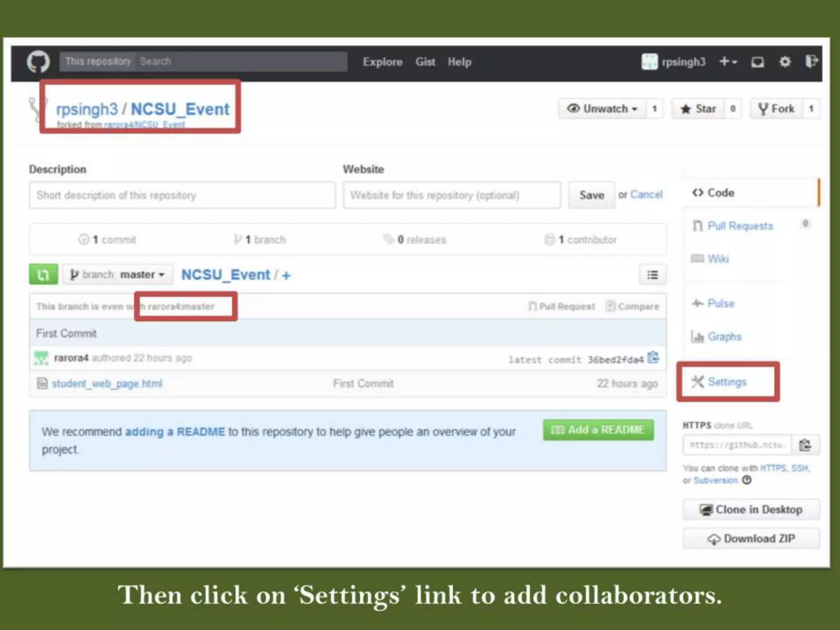
Task: Click the GitHub octocat logo
Action: click(x=38, y=62)
